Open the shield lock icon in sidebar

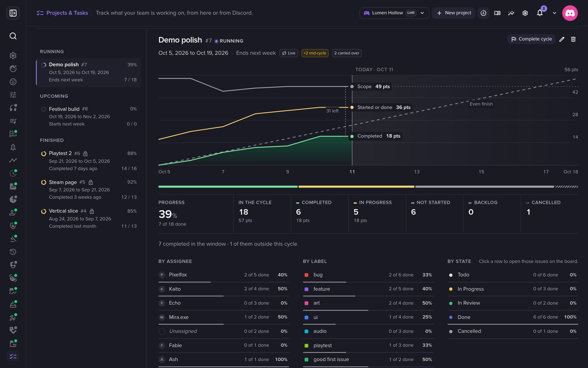(x=13, y=226)
